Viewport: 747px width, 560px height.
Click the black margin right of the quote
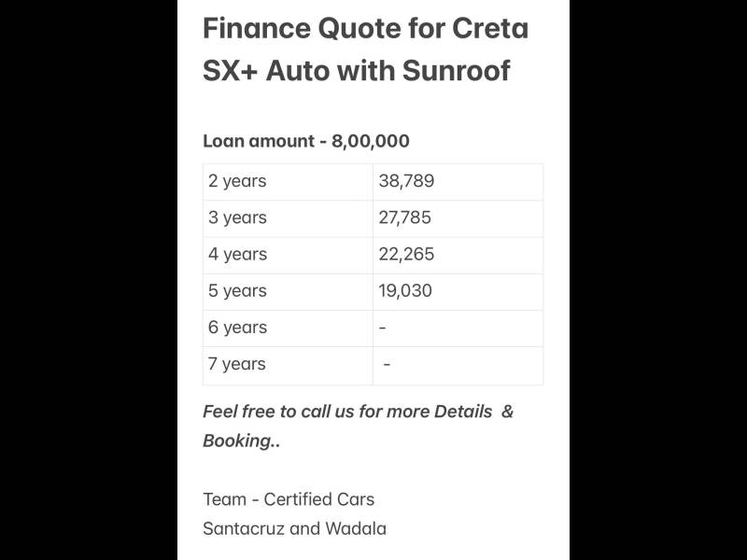658,280
